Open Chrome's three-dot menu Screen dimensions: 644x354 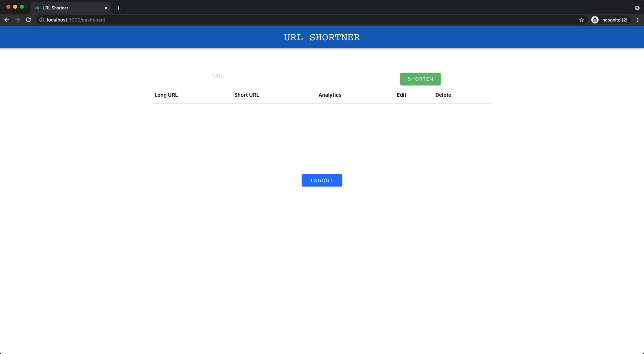637,20
